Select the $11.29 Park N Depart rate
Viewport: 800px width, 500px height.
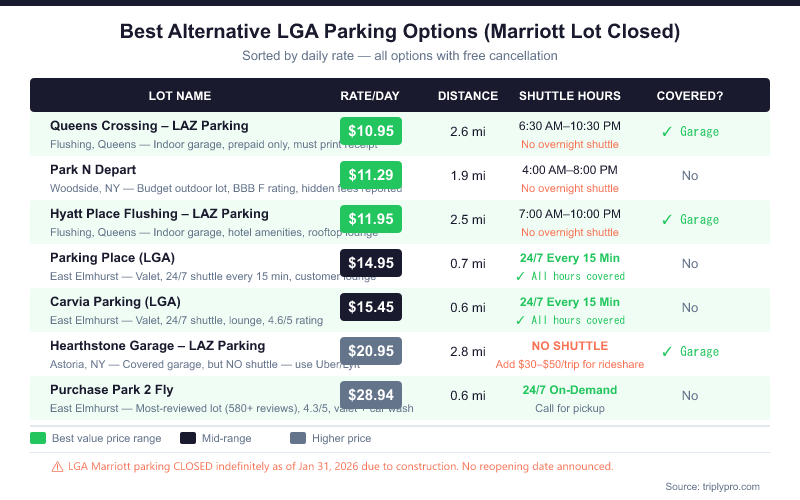[370, 175]
